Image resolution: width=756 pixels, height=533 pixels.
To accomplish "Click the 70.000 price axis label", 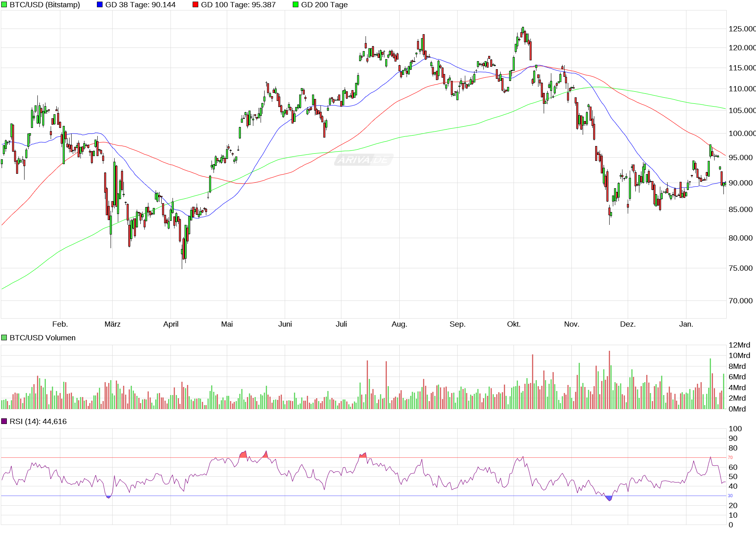I will click(x=741, y=301).
